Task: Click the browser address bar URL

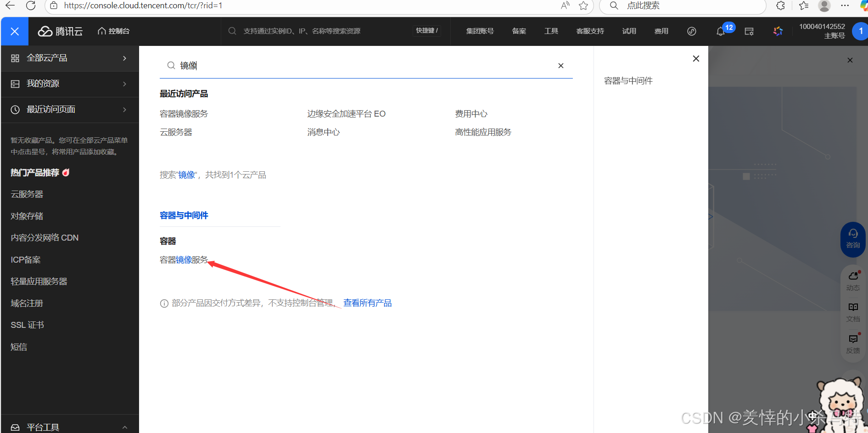Action: click(143, 6)
